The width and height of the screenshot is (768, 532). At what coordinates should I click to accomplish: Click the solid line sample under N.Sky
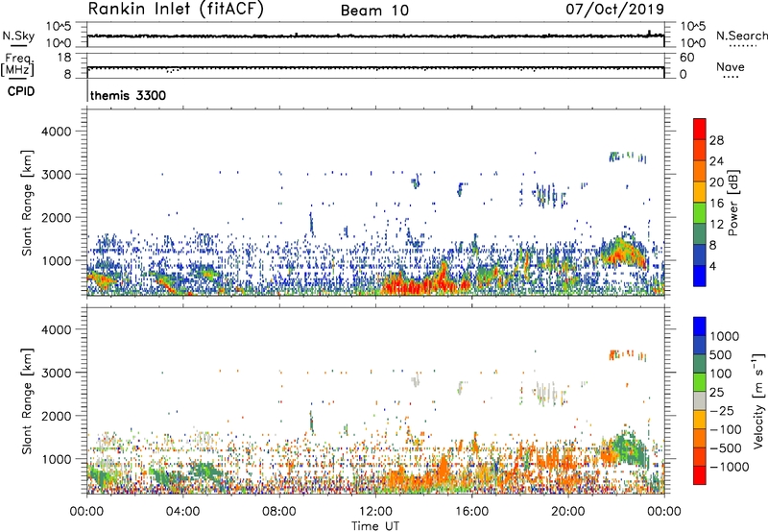pyautogui.click(x=18, y=45)
